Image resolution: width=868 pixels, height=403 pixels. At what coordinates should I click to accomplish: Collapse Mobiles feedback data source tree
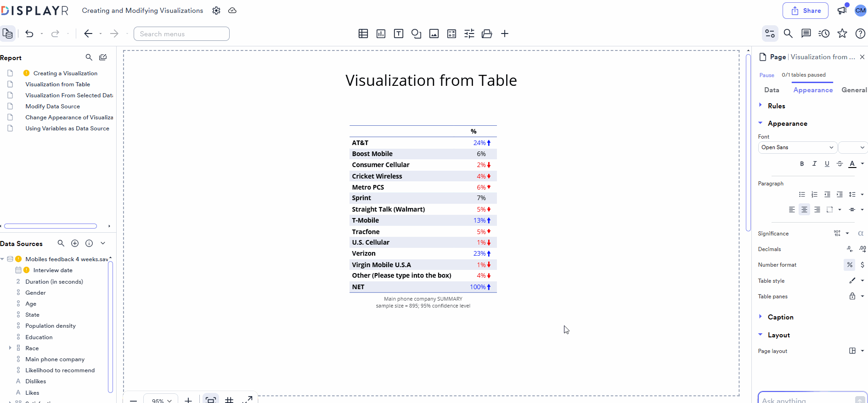(x=2, y=259)
